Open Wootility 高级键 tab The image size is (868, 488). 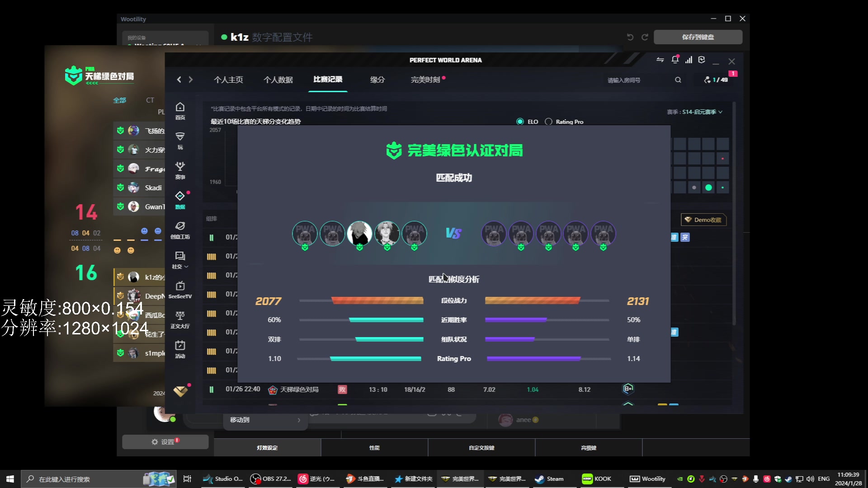(589, 448)
